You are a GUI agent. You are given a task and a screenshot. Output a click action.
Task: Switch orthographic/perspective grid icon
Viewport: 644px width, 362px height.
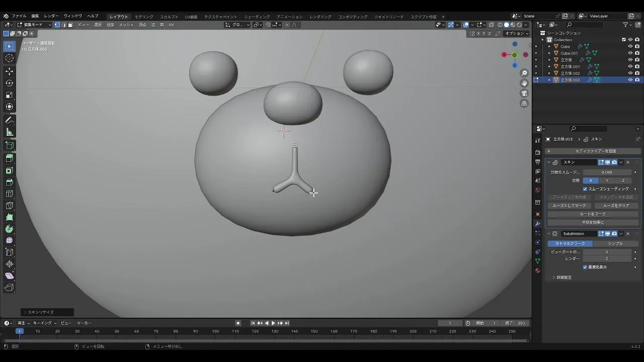tap(524, 103)
